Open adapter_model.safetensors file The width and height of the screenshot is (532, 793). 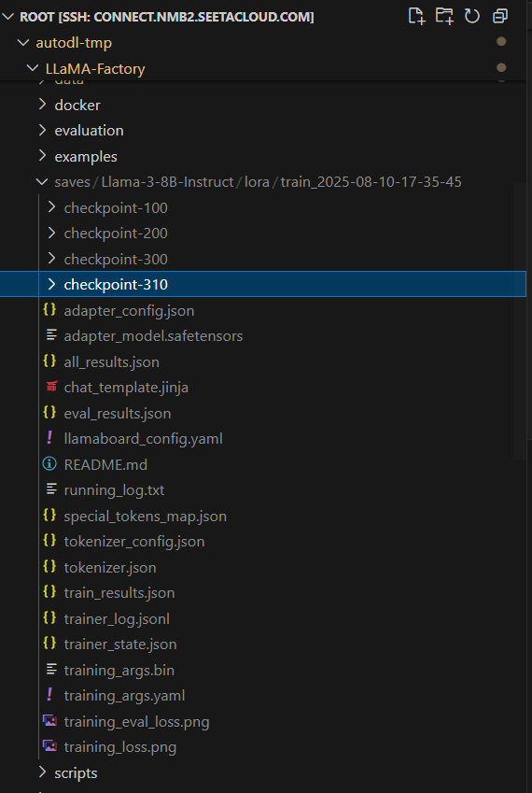pyautogui.click(x=153, y=336)
